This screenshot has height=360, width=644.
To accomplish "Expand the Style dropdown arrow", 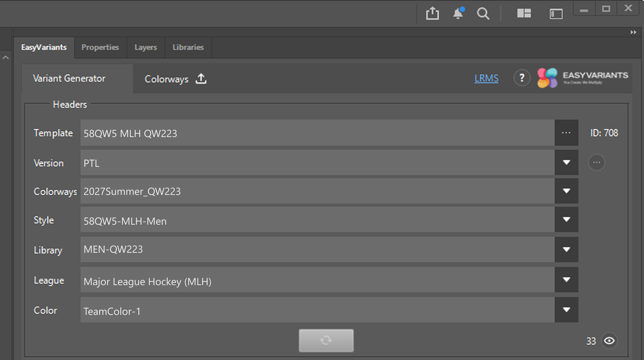I will 566,219.
